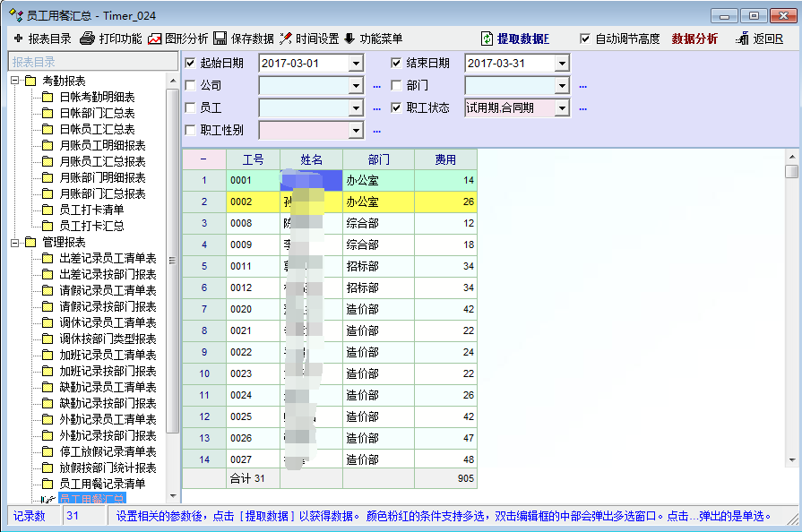
Task: Uncheck the 起始日期 checkbox
Action: (x=190, y=64)
